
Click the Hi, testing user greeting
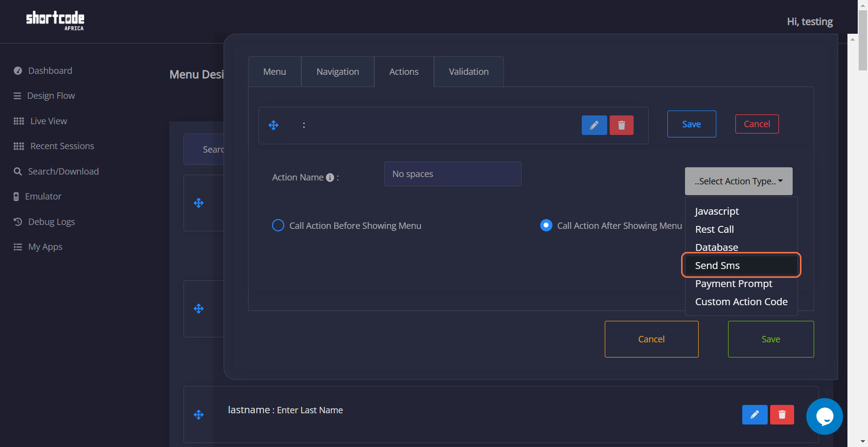pos(810,22)
